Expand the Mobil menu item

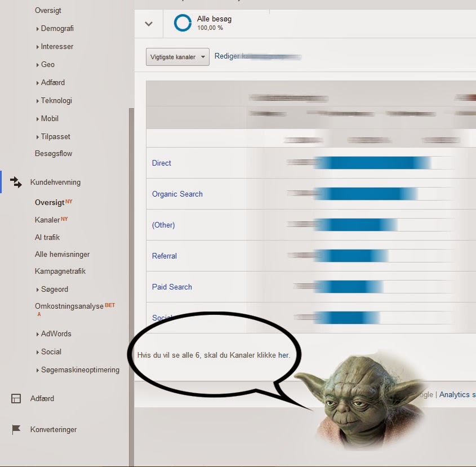point(47,118)
